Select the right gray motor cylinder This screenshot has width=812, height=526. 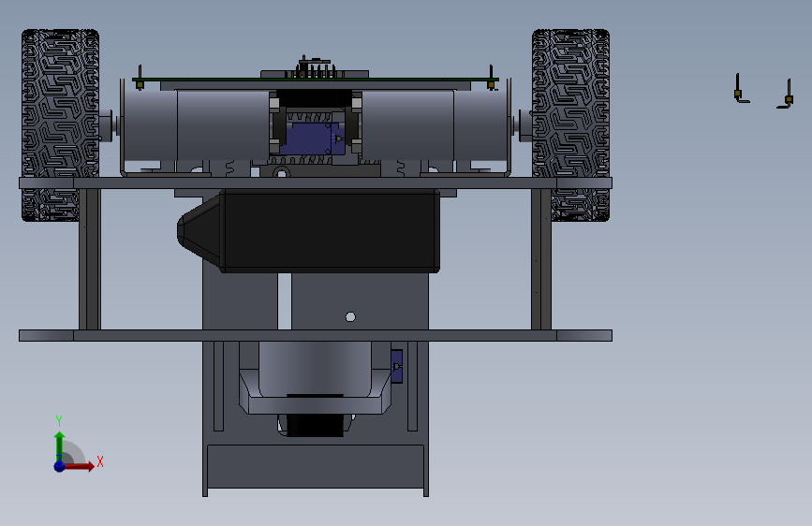pos(434,125)
